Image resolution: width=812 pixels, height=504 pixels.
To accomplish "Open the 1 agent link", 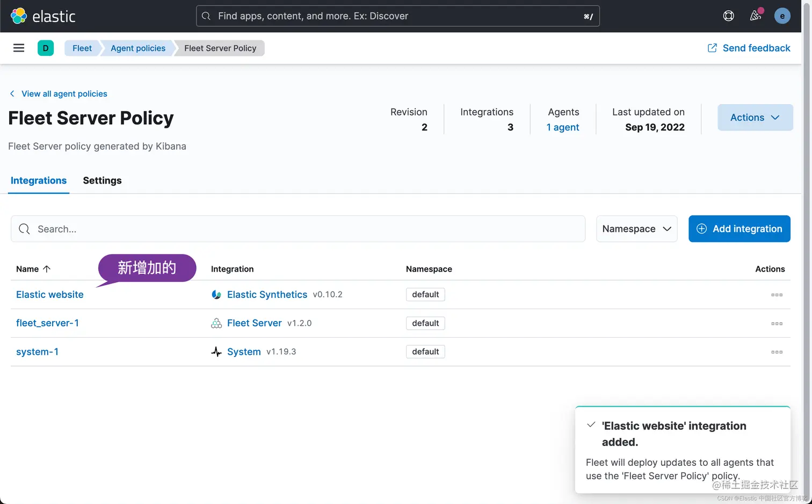I will 563,127.
